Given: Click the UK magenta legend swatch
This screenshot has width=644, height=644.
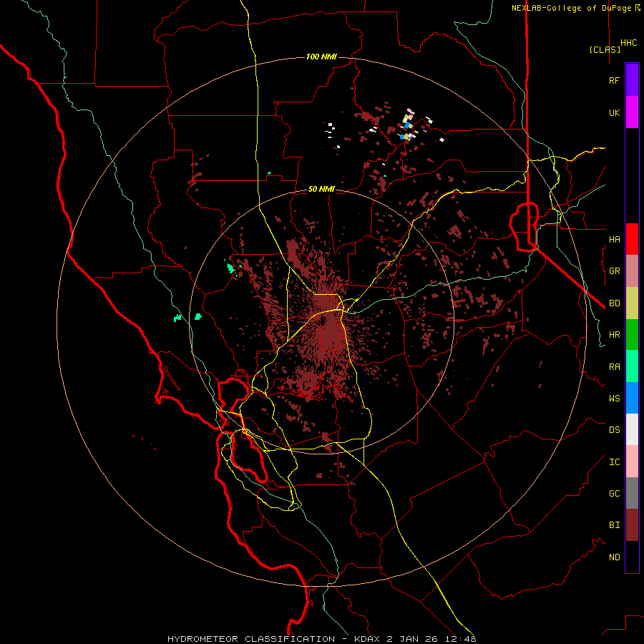Looking at the screenshot, I should coord(632,112).
